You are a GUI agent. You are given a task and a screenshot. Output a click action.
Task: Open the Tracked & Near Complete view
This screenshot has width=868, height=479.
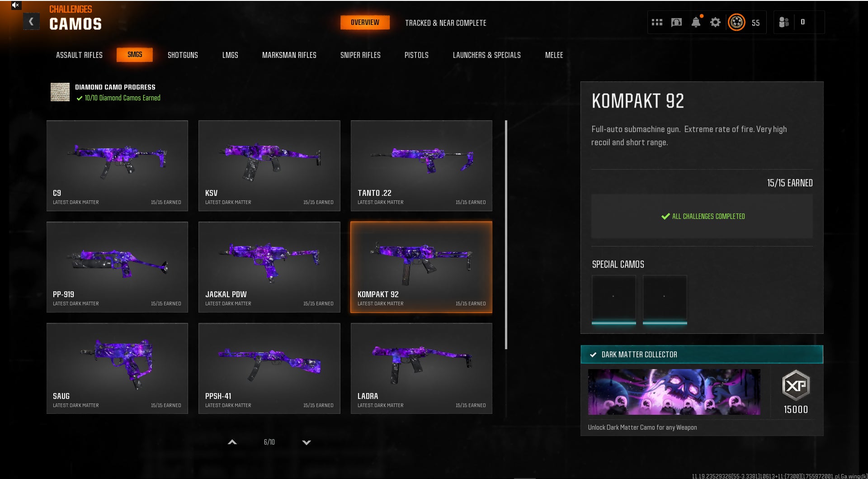[445, 23]
